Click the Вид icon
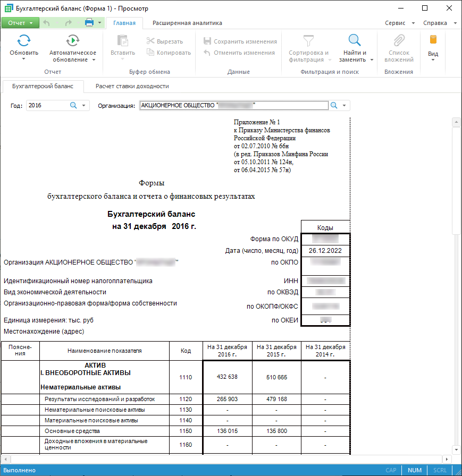 tap(433, 39)
